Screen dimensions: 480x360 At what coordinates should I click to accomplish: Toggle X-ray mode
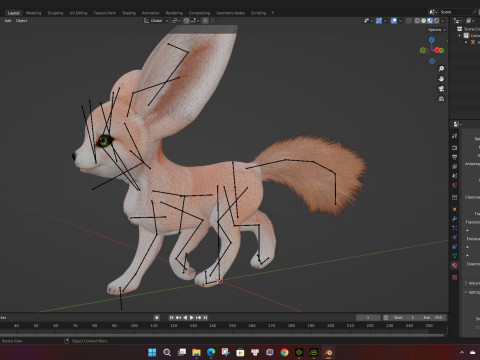pyautogui.click(x=409, y=21)
